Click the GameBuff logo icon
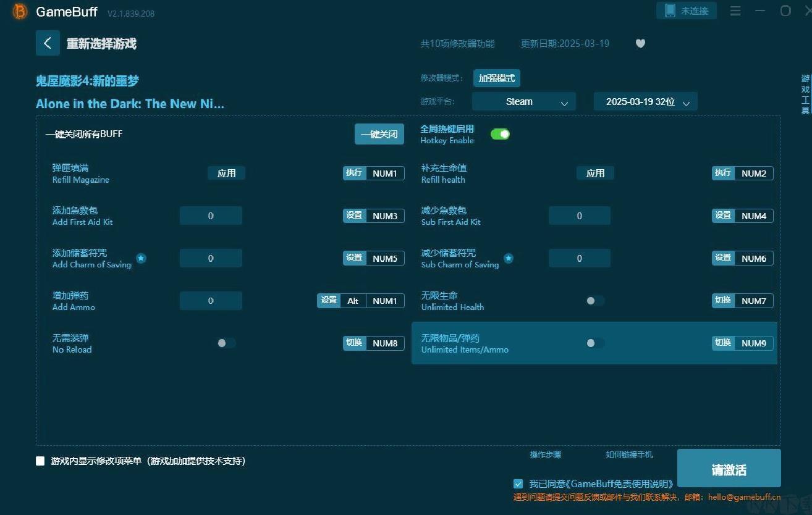The width and height of the screenshot is (812, 515). point(20,12)
